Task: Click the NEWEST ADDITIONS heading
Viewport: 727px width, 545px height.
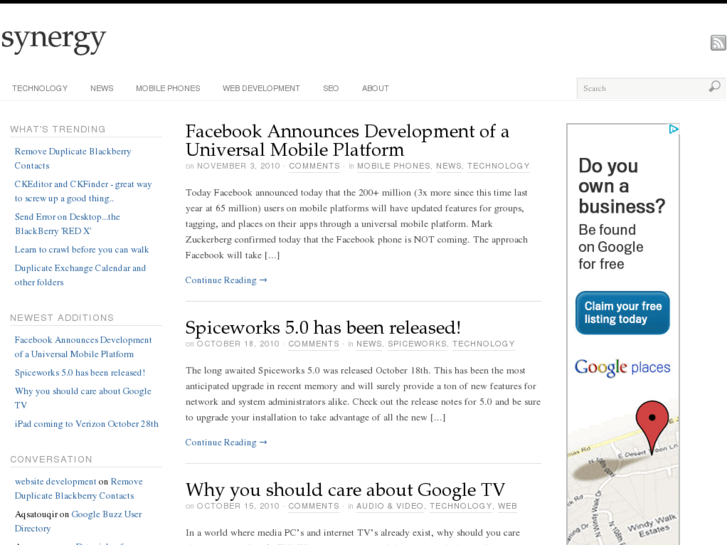Action: click(x=62, y=318)
